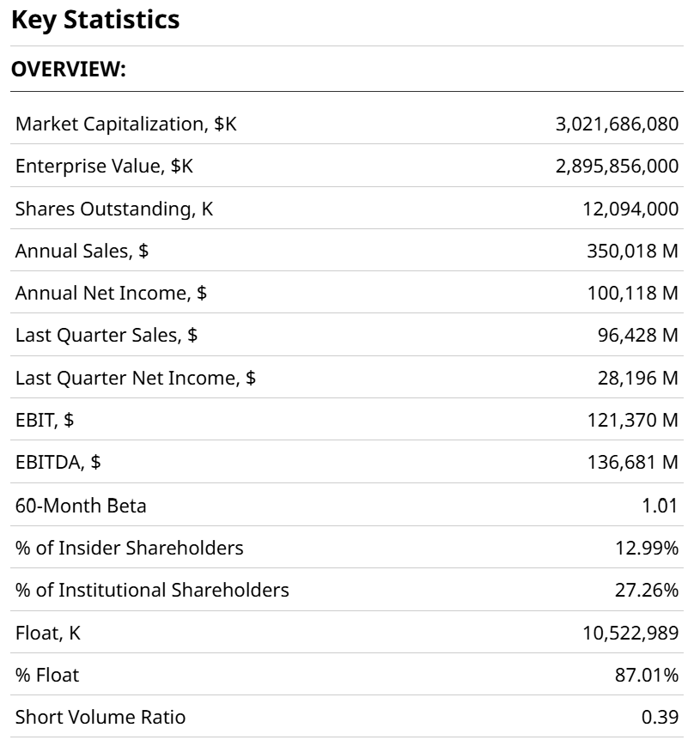Click the Last Quarter Net Income value 28,196 M

pos(637,378)
